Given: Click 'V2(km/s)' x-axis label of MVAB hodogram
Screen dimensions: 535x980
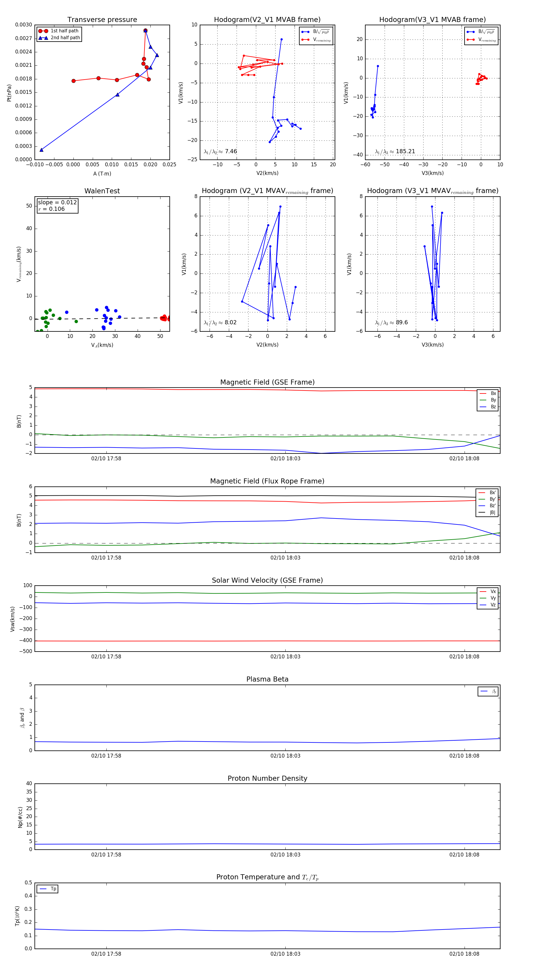Looking at the screenshot, I should tap(267, 173).
